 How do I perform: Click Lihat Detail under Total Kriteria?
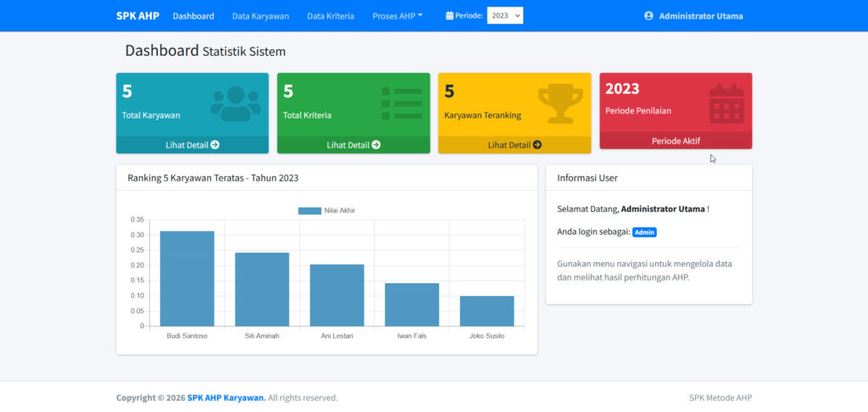pos(353,145)
